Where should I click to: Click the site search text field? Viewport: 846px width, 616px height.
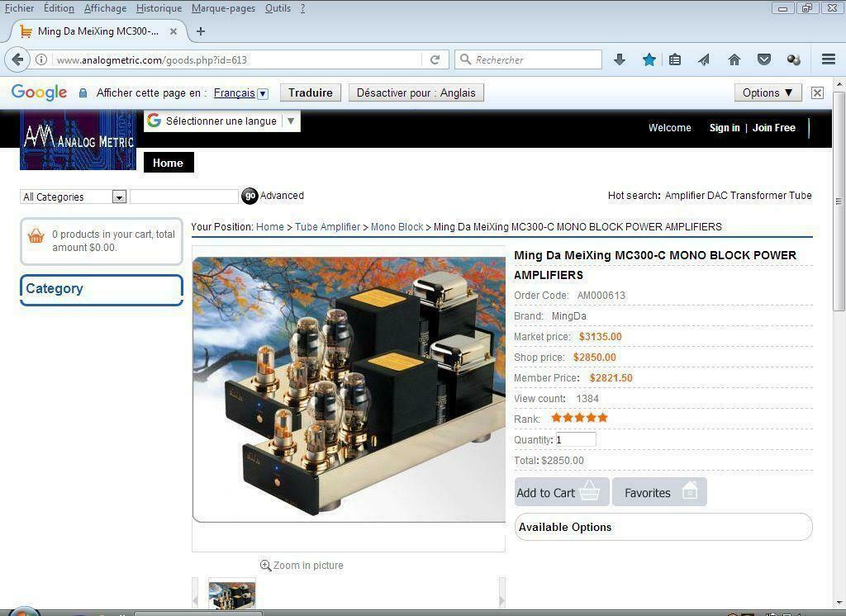pos(184,197)
